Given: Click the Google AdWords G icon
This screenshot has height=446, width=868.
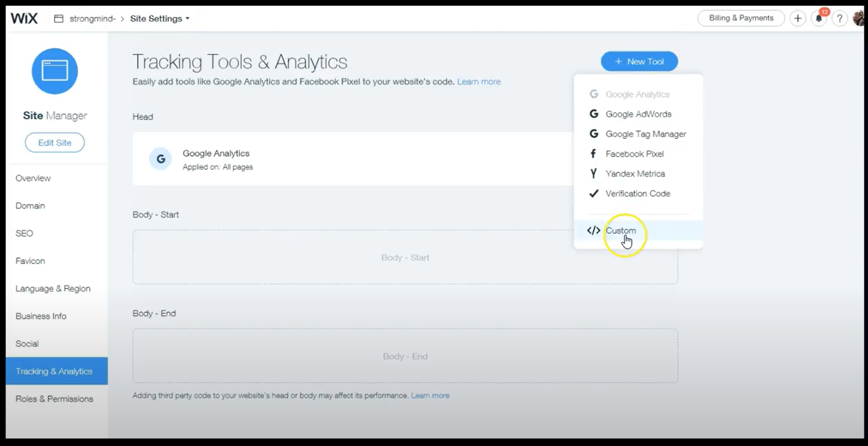Looking at the screenshot, I should (594, 114).
